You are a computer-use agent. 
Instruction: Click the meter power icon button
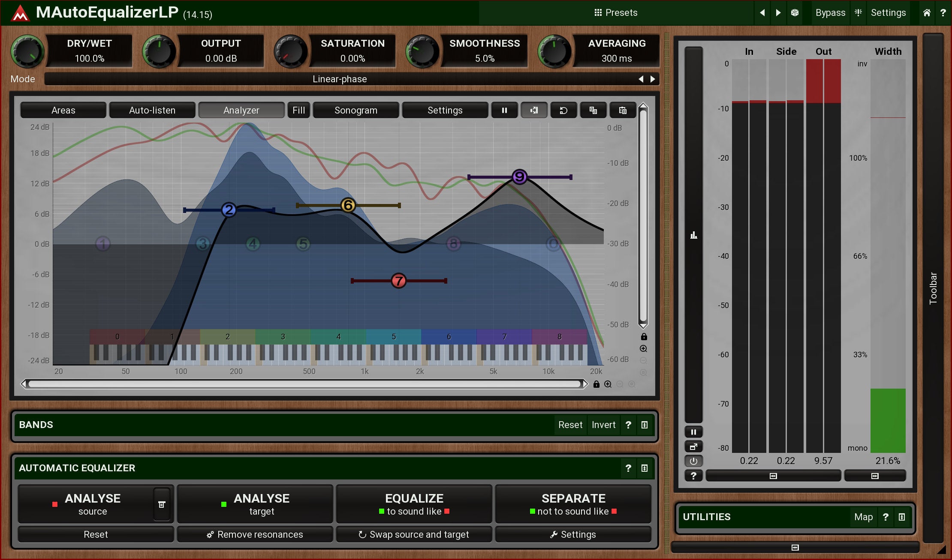coord(693,461)
